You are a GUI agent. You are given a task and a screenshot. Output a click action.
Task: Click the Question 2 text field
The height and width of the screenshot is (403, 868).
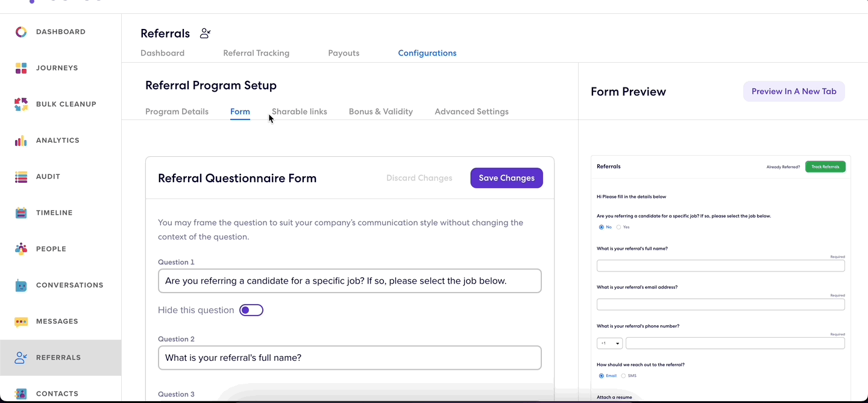(350, 358)
